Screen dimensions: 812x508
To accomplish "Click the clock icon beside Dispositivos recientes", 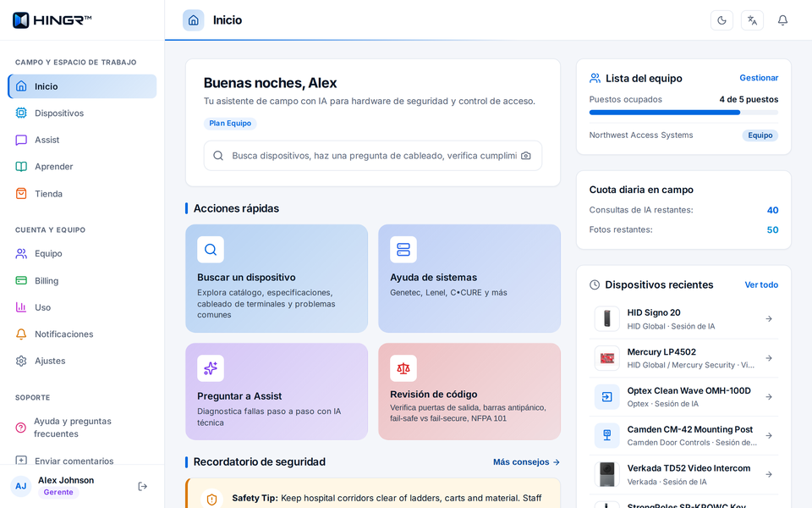I will [x=595, y=284].
